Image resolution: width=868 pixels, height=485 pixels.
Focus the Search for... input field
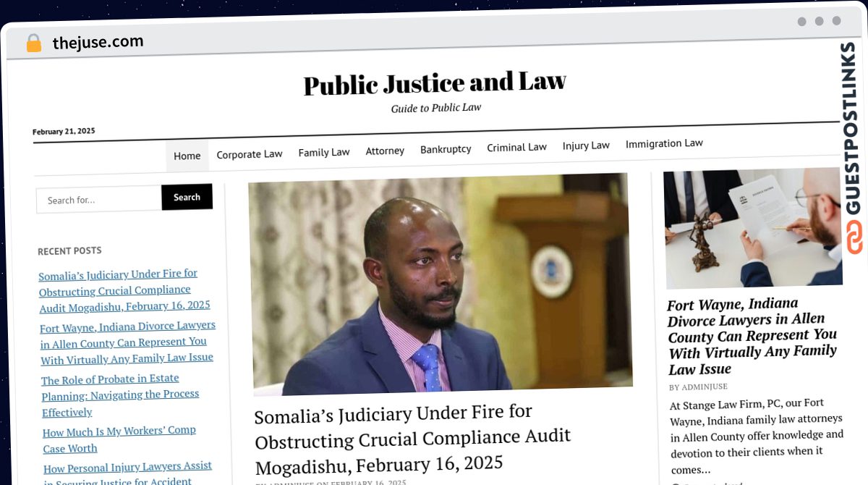(x=99, y=200)
